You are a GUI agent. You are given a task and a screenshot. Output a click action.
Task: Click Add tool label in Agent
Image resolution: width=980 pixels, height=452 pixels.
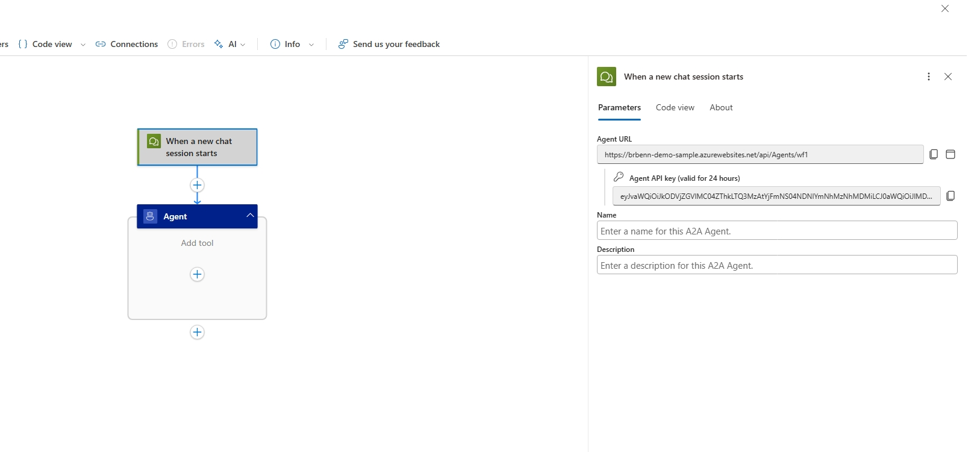click(x=197, y=243)
